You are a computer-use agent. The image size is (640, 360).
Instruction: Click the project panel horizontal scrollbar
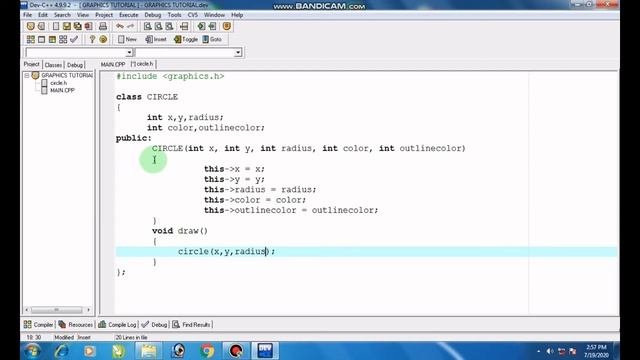pos(57,310)
